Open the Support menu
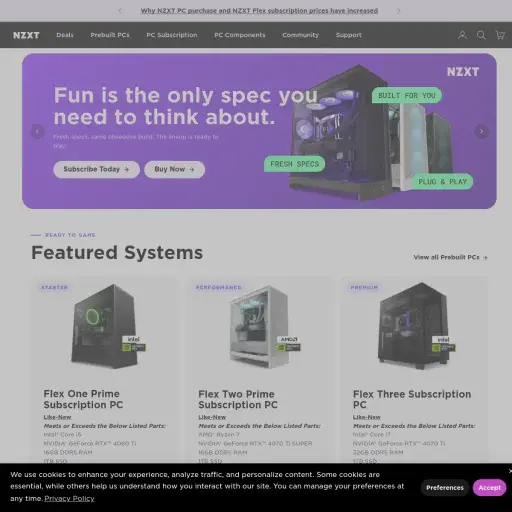 (348, 35)
